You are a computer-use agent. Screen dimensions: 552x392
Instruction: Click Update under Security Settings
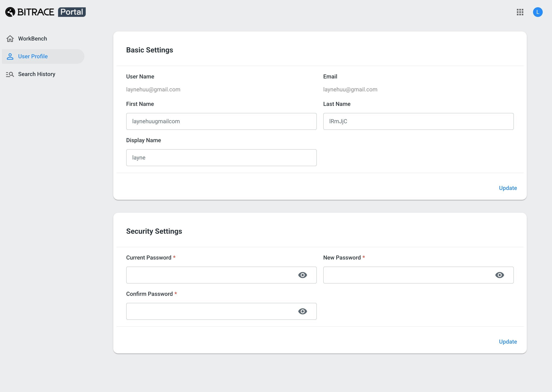click(508, 342)
